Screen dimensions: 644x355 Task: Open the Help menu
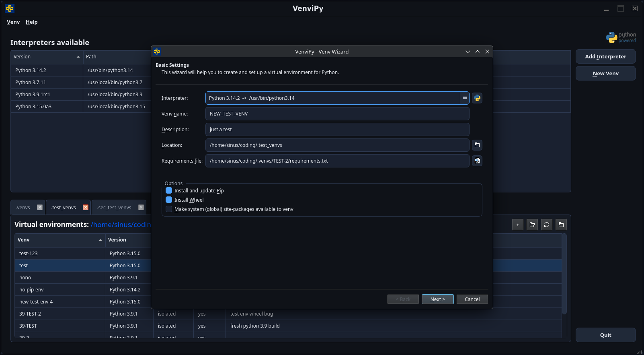tap(32, 22)
